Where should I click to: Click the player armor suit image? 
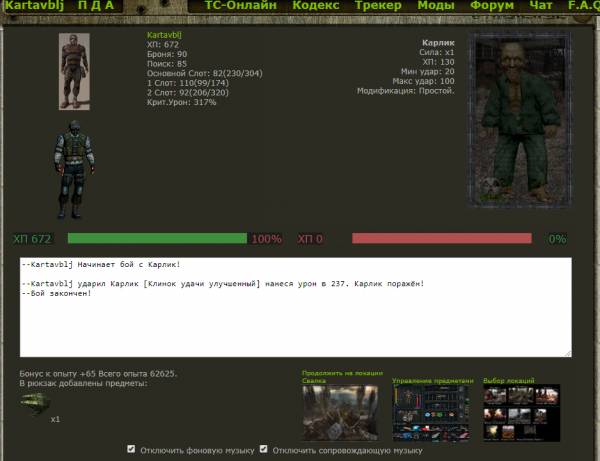pos(73,71)
